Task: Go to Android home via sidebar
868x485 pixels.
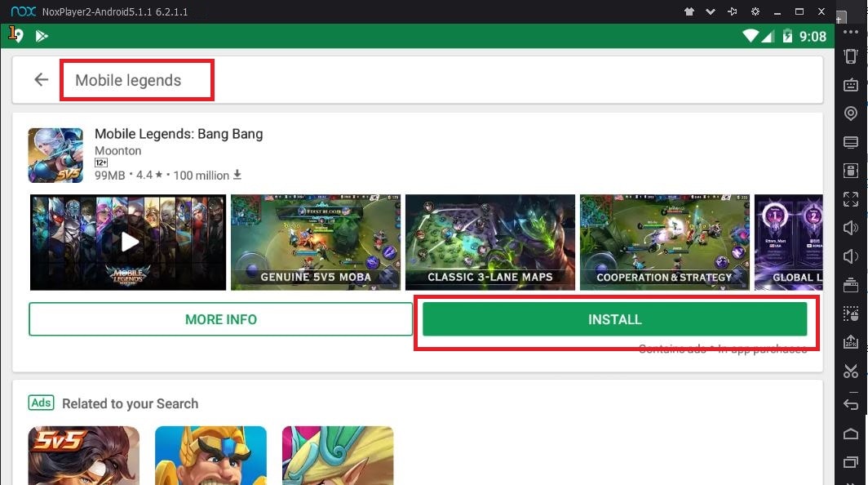Action: pyautogui.click(x=851, y=433)
